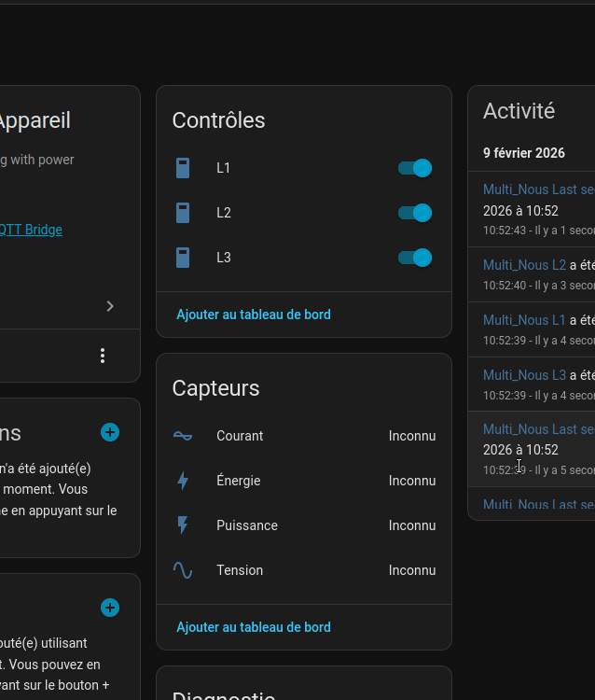Add Capteurs card to the dashboard
Image resolution: width=595 pixels, height=700 pixels.
[x=254, y=627]
